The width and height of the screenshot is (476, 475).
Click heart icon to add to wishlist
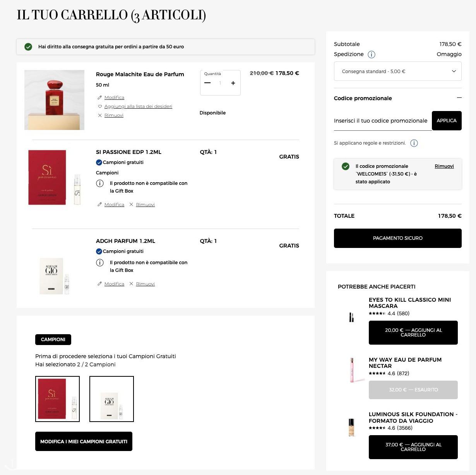pyautogui.click(x=100, y=106)
